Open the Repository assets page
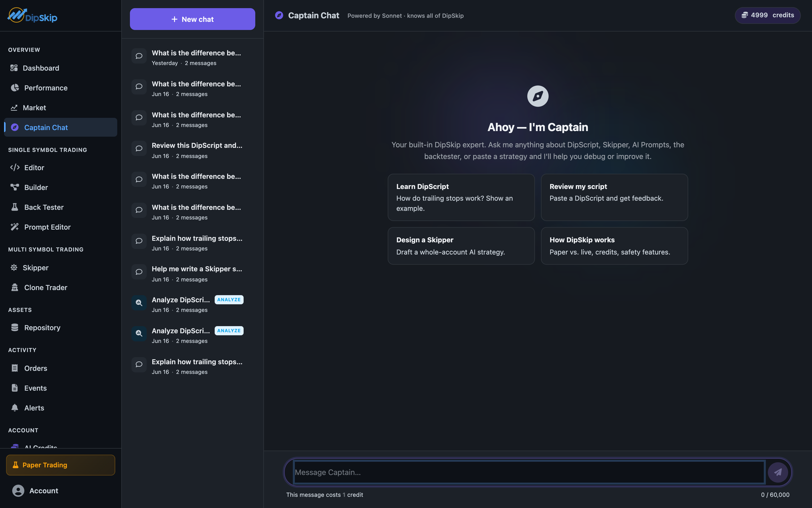Viewport: 812px width, 508px height. pos(60,328)
